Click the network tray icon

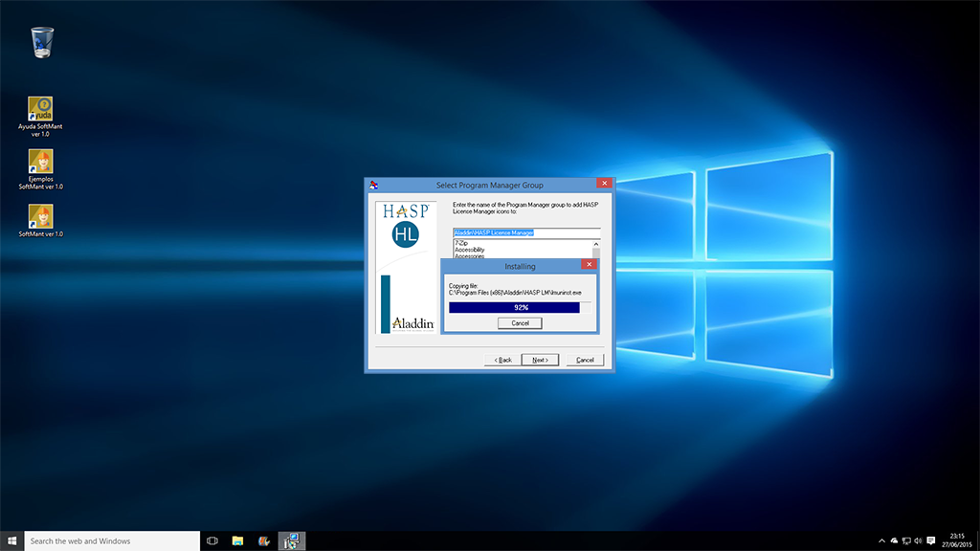[x=906, y=540]
